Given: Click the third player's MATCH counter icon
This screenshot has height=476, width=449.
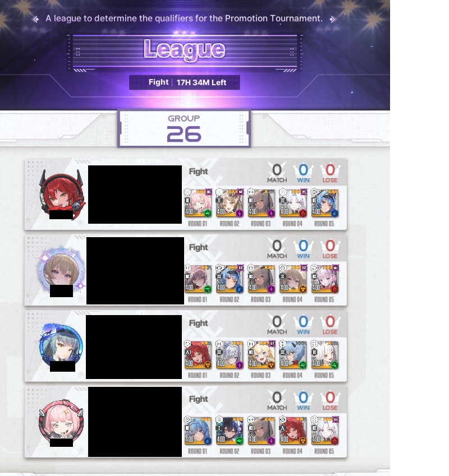Looking at the screenshot, I should [277, 325].
